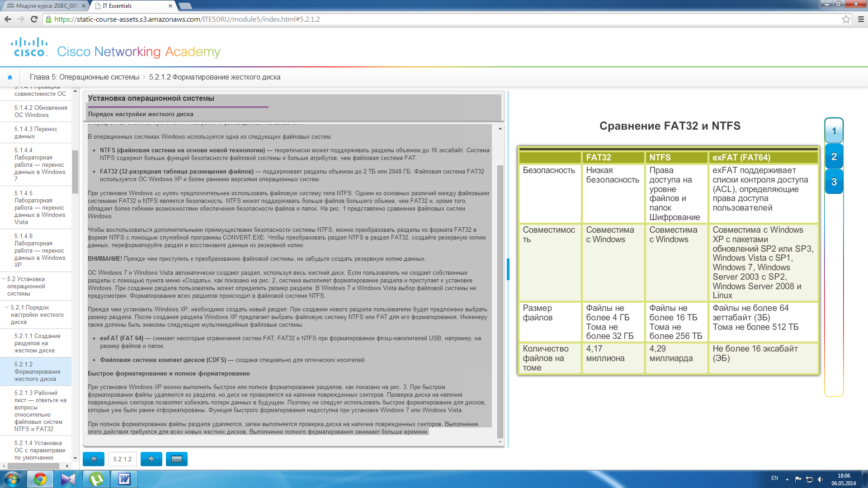The height and width of the screenshot is (488, 868).
Task: Click the exFAT (FAT64) column header
Action: click(764, 157)
